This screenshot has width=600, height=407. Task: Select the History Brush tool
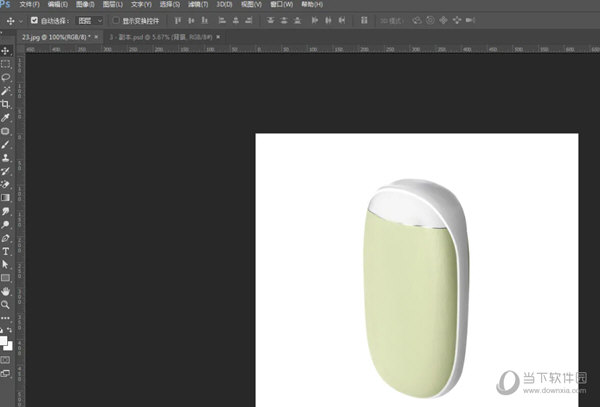5,171
